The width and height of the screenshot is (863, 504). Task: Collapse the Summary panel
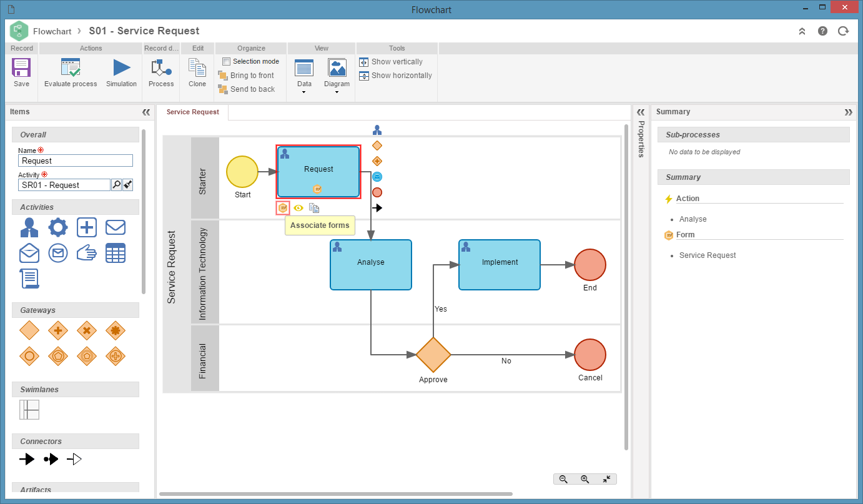(848, 112)
